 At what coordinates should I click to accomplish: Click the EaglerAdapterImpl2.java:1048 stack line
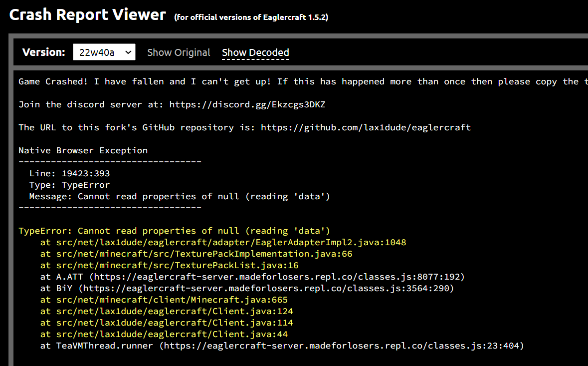[x=223, y=243]
